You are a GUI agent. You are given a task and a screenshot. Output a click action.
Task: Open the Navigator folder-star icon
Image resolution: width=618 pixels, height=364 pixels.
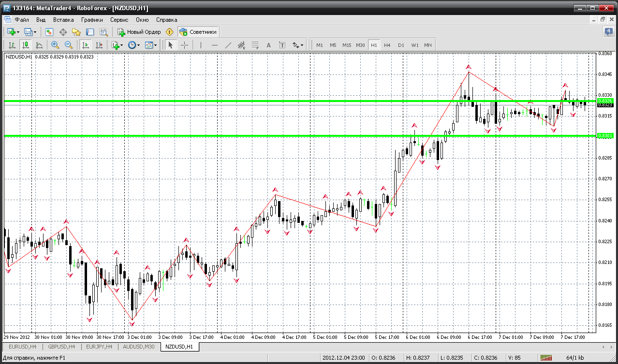coord(76,32)
